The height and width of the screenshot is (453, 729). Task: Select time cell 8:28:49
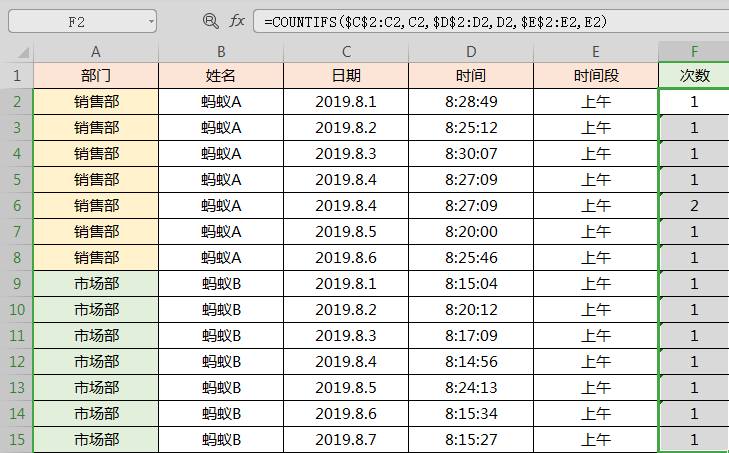pos(471,101)
